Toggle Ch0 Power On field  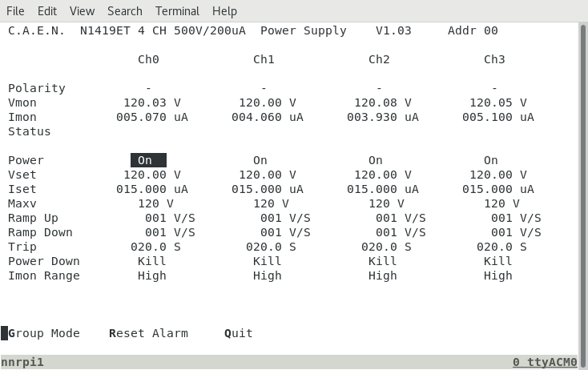[x=148, y=160]
